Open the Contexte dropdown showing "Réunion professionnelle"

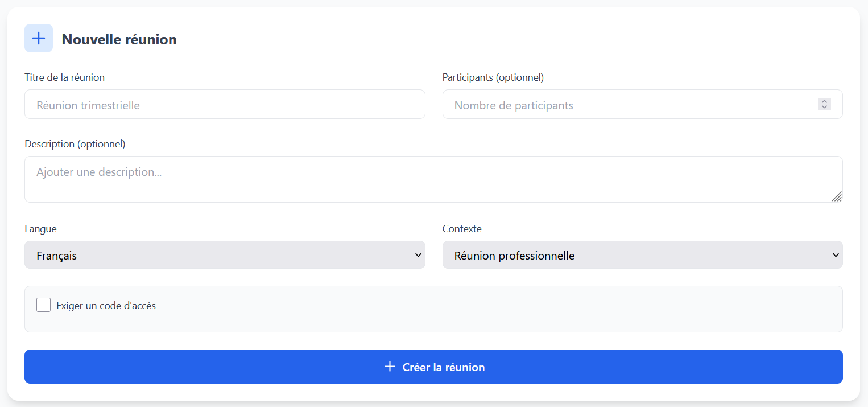(642, 255)
